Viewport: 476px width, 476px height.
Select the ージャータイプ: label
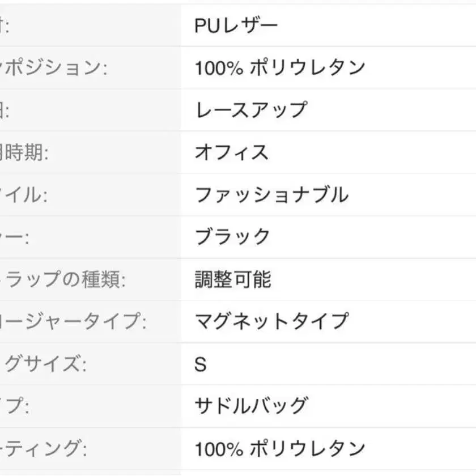pyautogui.click(x=74, y=321)
